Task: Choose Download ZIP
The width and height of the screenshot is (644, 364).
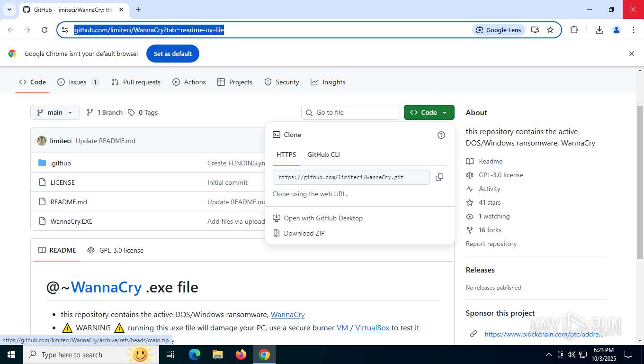Action: [x=299, y=233]
